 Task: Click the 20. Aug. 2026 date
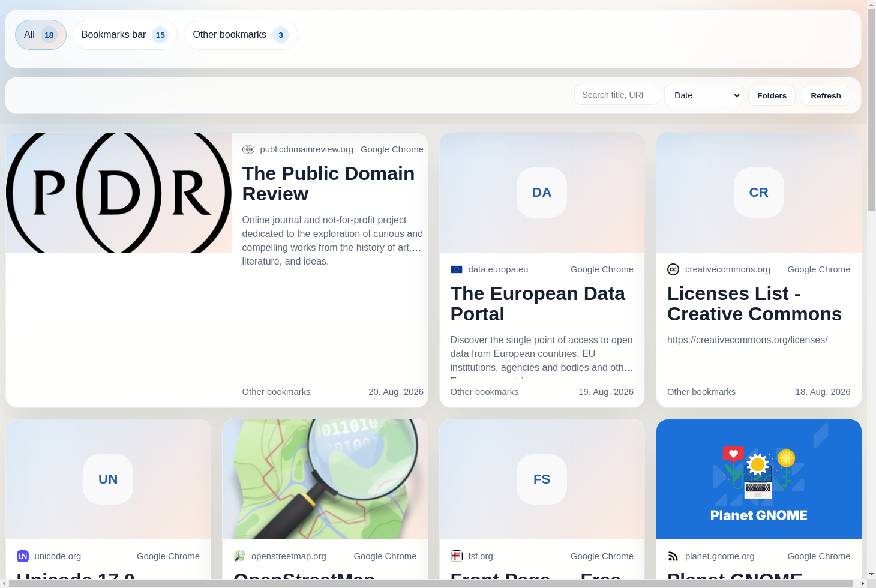tap(396, 392)
